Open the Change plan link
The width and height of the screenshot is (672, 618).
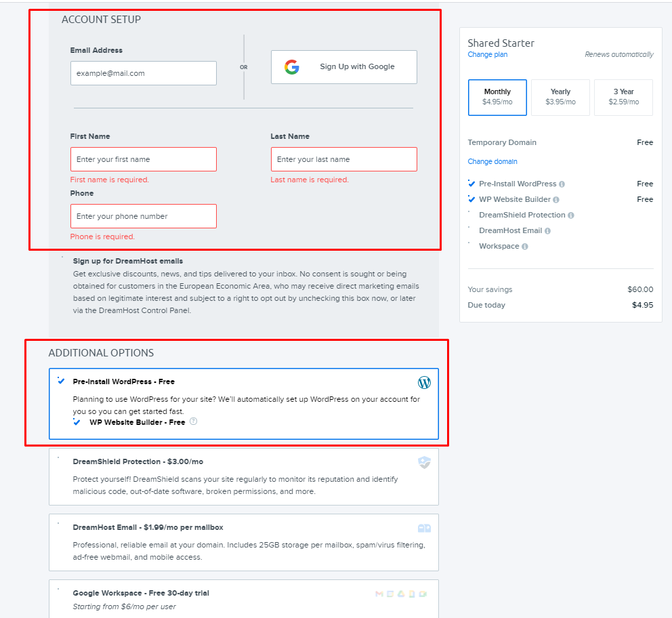click(487, 54)
